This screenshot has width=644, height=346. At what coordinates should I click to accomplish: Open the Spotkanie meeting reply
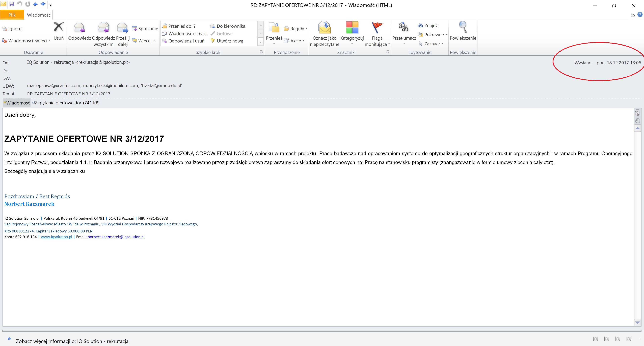145,29
